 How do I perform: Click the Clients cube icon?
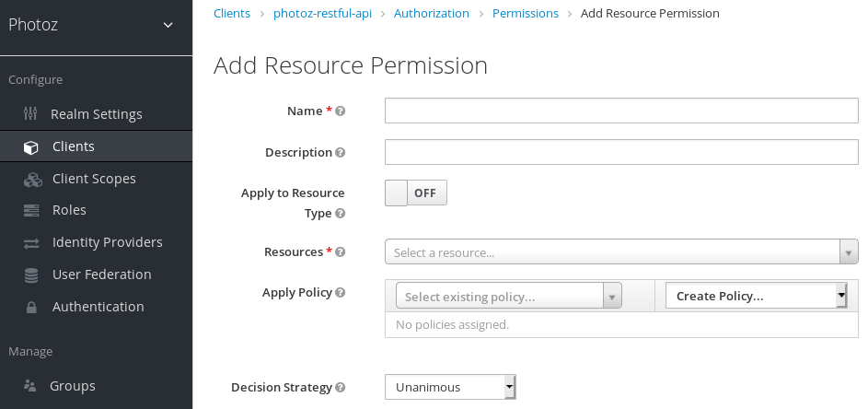[x=30, y=146]
